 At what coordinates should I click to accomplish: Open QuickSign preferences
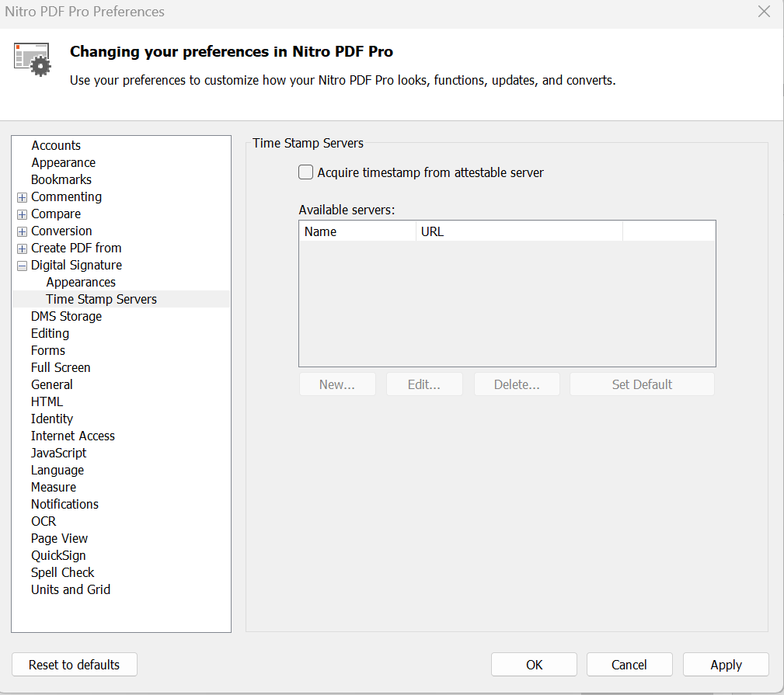pos(58,555)
